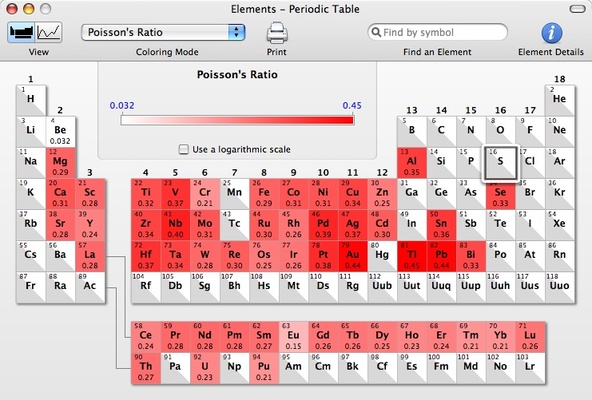592x400 pixels.
Task: Select the Rutherfordium (Rf) cell
Action: [146, 287]
